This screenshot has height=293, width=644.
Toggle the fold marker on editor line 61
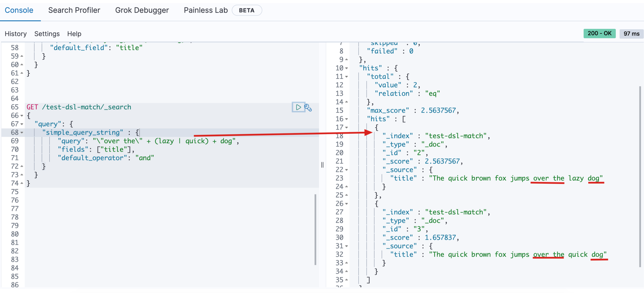click(22, 73)
